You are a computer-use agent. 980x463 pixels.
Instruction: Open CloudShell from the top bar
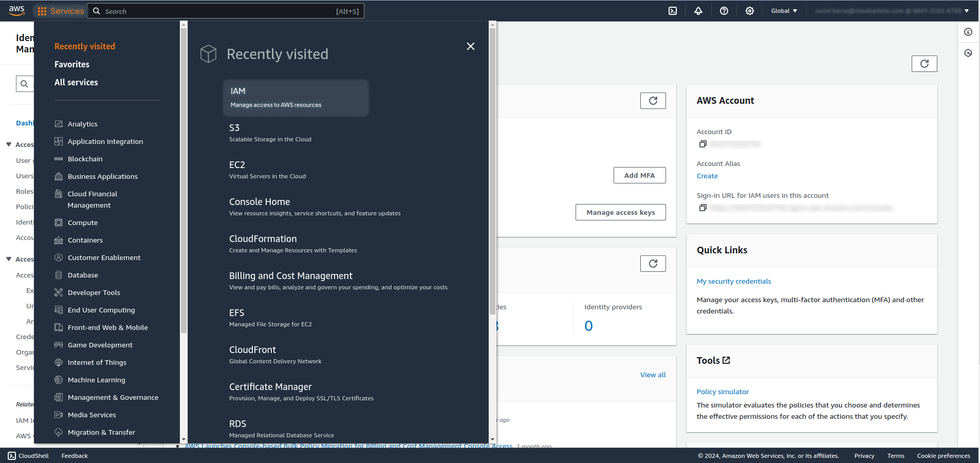pos(673,11)
